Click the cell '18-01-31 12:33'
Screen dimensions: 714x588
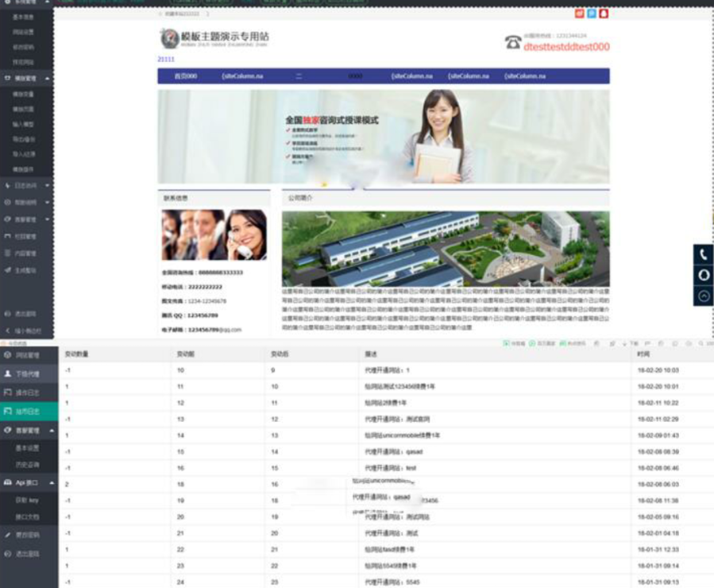pyautogui.click(x=658, y=549)
